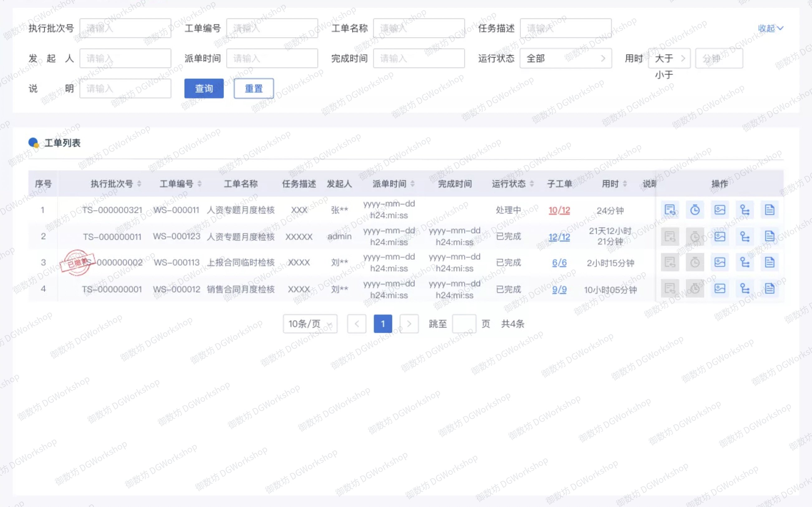Viewport: 812px width, 507px height.
Task: Open the 12/12 sub-order link
Action: click(559, 237)
